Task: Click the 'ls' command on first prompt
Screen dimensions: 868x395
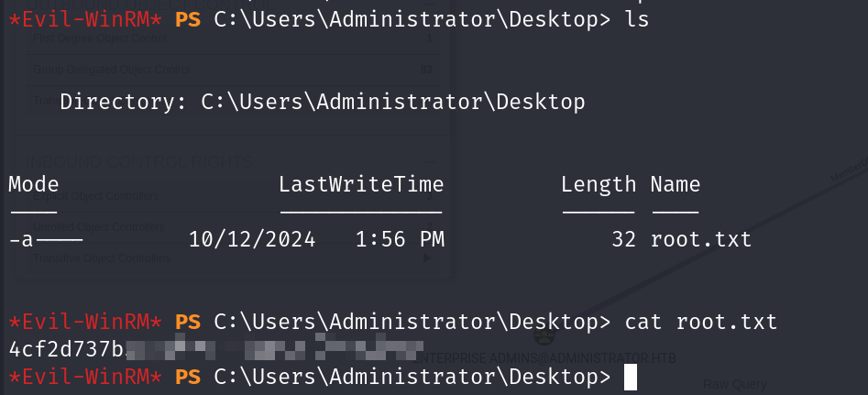Action: [637, 20]
